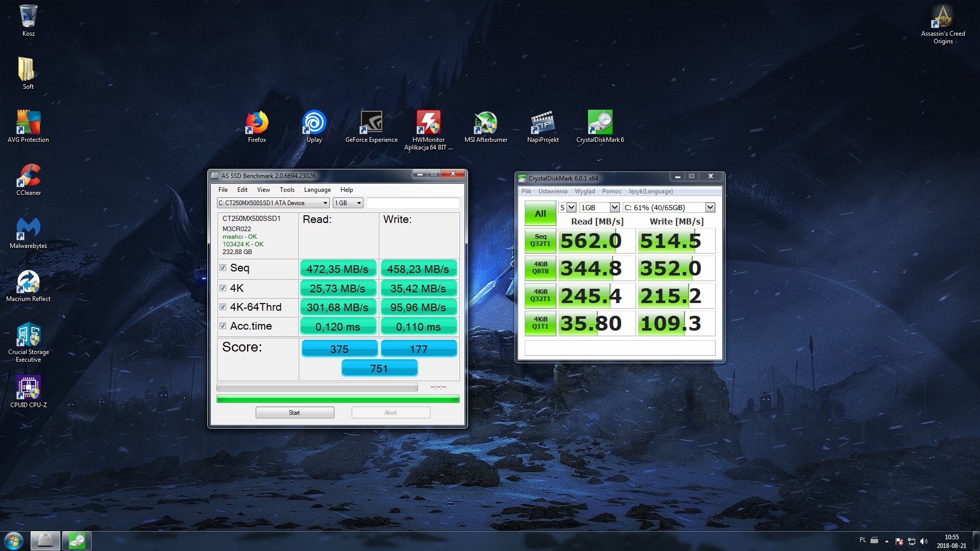This screenshot has height=551, width=980.
Task: Open CrystalDiskMark 6 desktop shortcut
Action: (x=600, y=126)
